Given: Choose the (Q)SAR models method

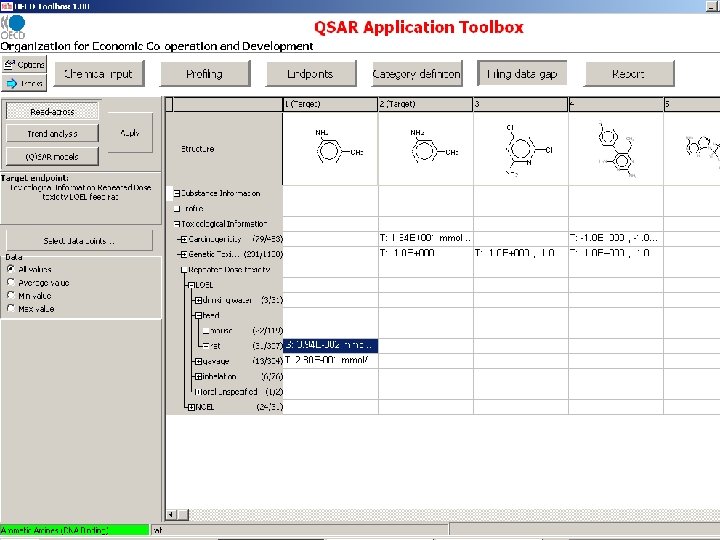Looking at the screenshot, I should [52, 157].
